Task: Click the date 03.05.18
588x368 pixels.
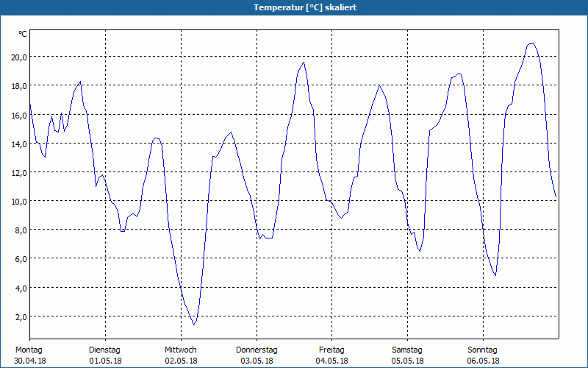Action: pos(257,361)
